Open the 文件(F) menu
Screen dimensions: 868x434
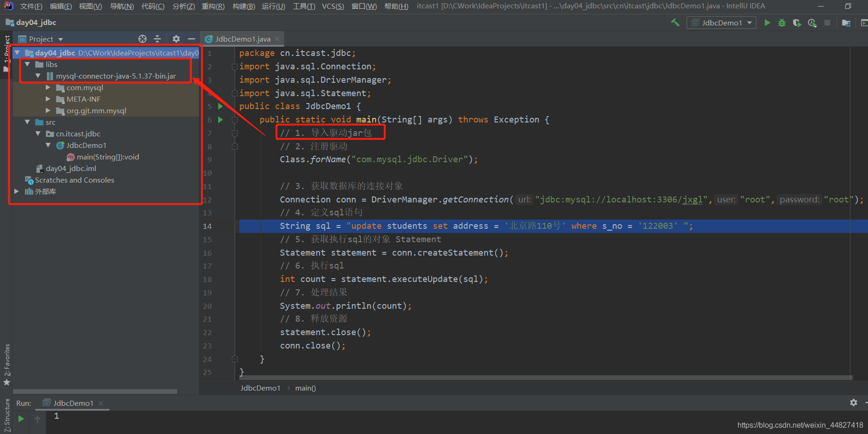pyautogui.click(x=31, y=6)
